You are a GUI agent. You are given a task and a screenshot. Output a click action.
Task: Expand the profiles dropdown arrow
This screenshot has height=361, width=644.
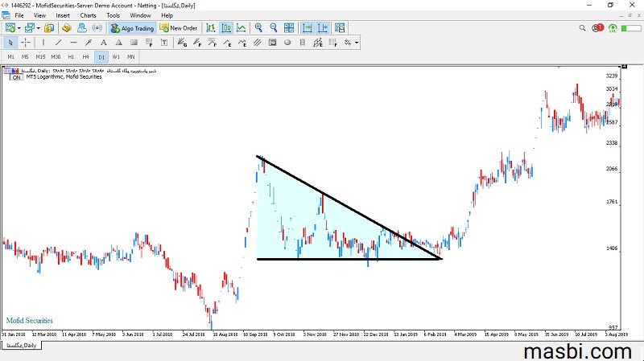click(x=38, y=28)
